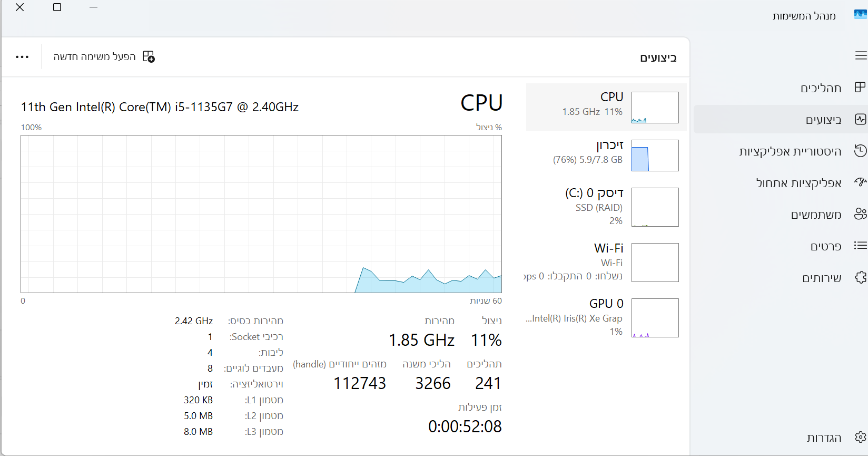This screenshot has height=456, width=868.
Task: Click the Task Manager title bar icon
Action: pos(860,15)
